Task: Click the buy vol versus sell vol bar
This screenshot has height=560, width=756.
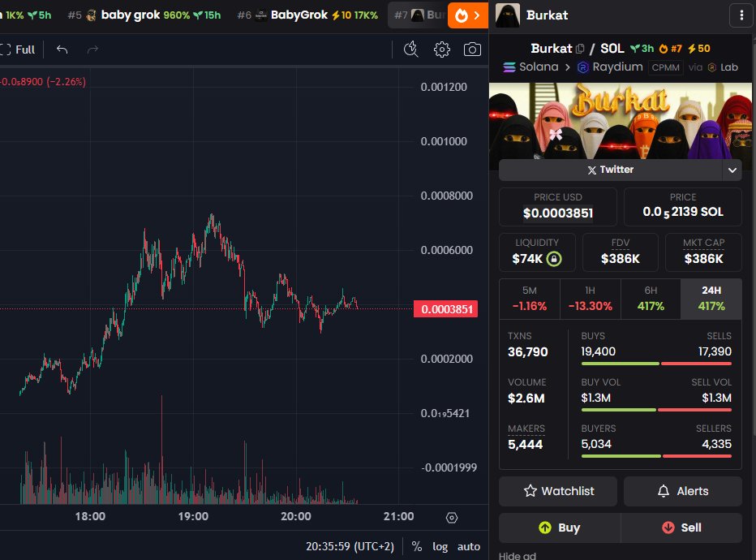Action: pyautogui.click(x=656, y=410)
